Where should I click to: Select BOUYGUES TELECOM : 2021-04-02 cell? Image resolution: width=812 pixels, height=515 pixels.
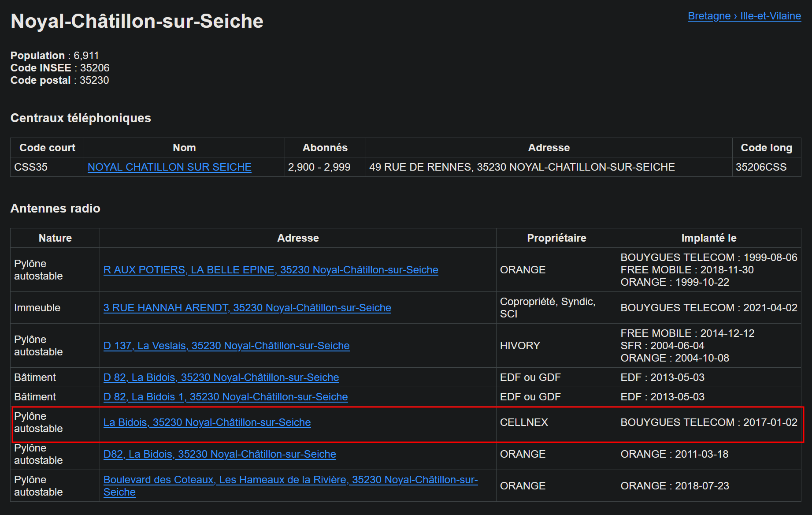(x=709, y=308)
